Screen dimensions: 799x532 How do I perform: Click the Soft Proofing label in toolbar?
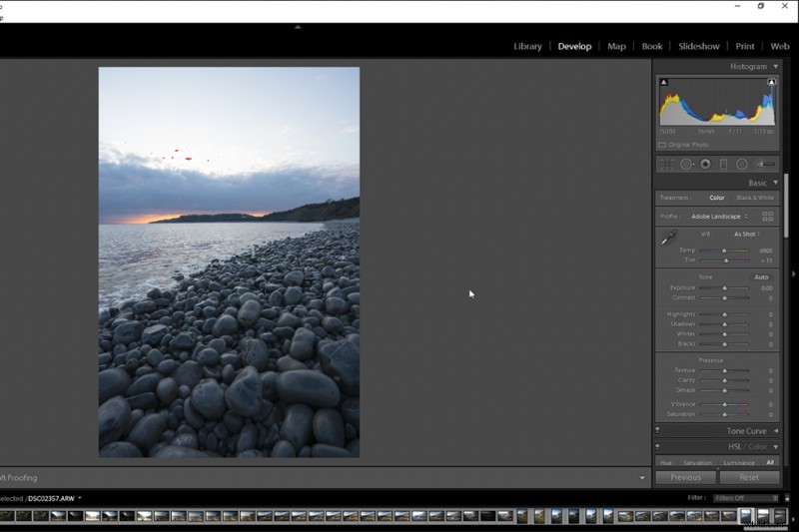coord(18,477)
